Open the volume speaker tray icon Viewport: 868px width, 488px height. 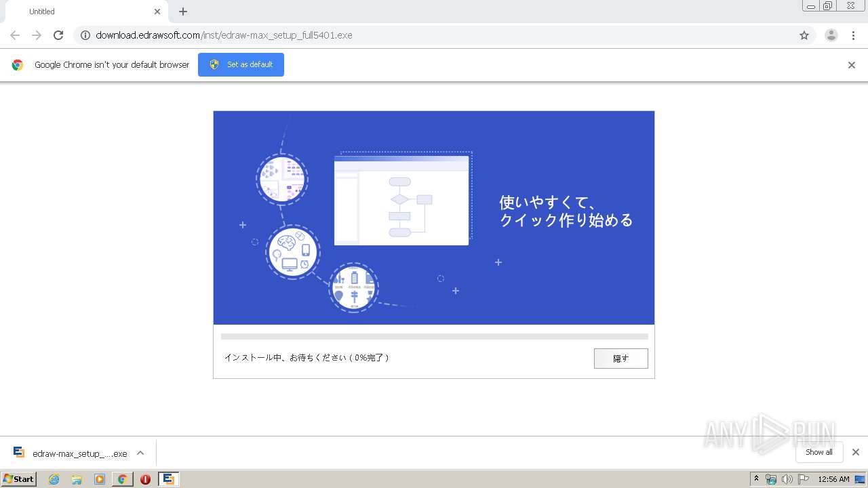pyautogui.click(x=787, y=479)
